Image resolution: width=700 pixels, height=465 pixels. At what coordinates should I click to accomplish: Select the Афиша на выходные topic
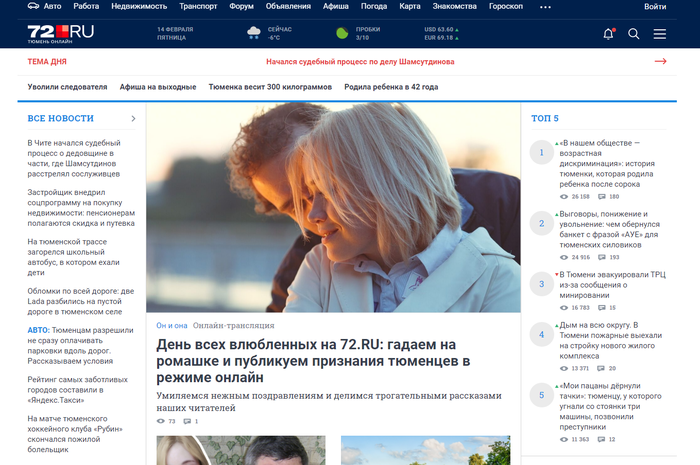pyautogui.click(x=157, y=87)
